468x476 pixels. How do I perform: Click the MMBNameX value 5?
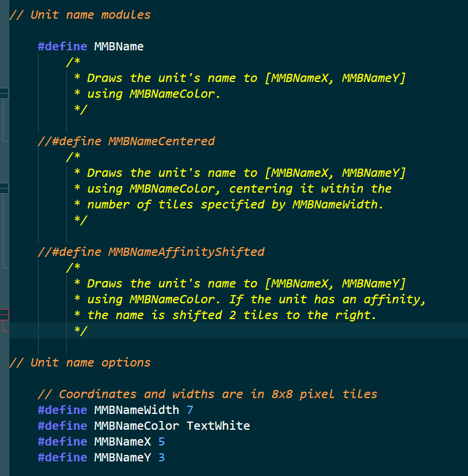coord(162,441)
